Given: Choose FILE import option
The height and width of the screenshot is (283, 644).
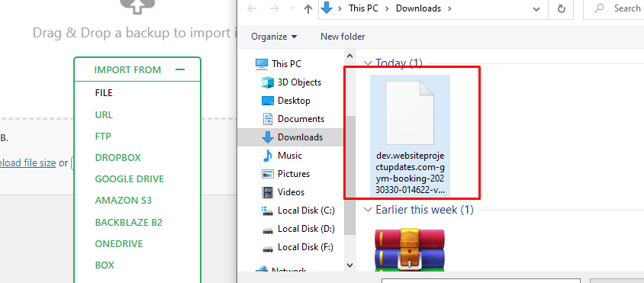Looking at the screenshot, I should point(104,93).
